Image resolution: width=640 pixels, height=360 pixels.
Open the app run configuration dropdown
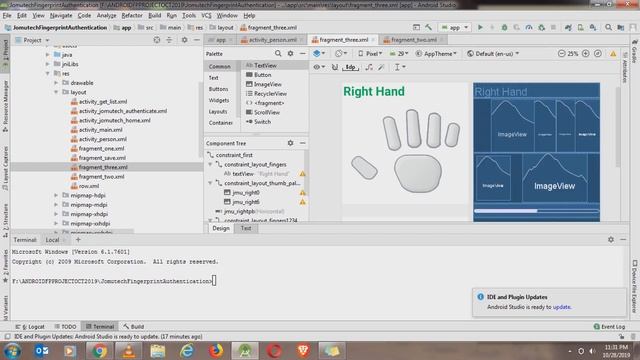click(x=454, y=27)
